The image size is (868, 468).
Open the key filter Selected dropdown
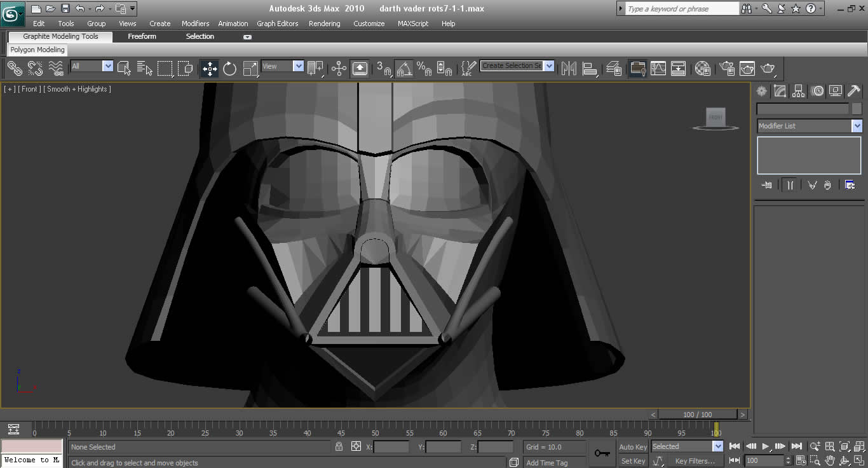[x=687, y=446]
